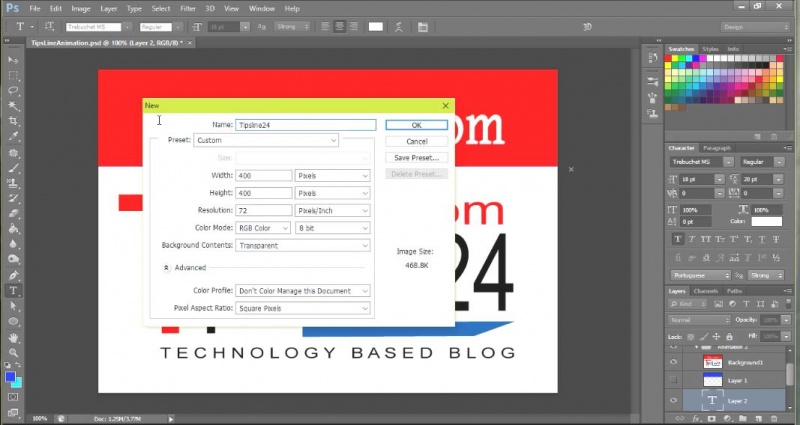Toggle visibility of Background1 layer

[673, 362]
